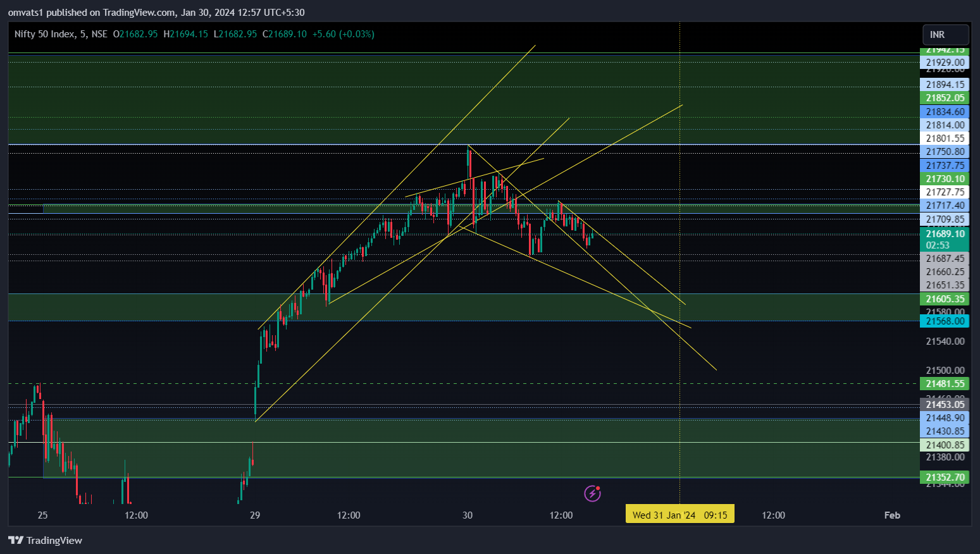Click the 21709.85 price label
The image size is (980, 554).
point(944,219)
